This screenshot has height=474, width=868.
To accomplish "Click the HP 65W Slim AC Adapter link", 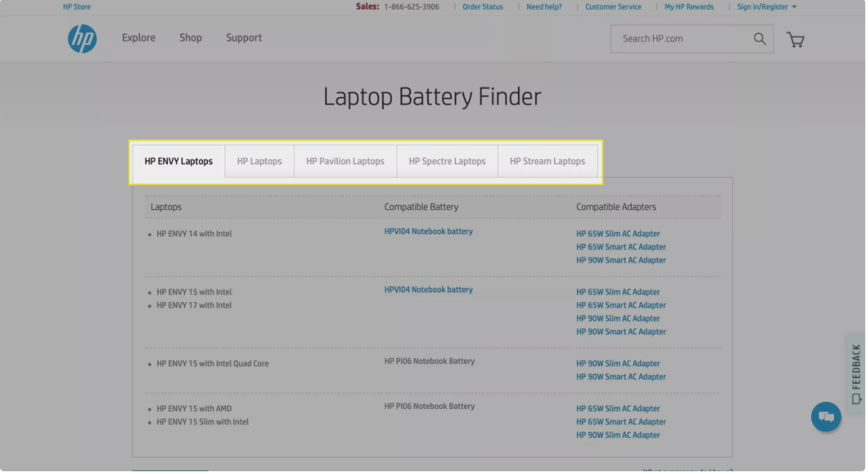I will pyautogui.click(x=618, y=234).
